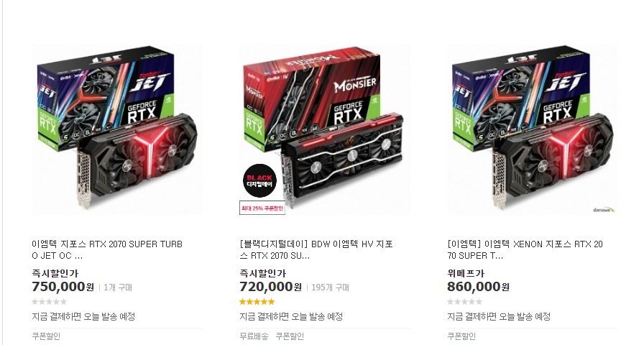Click the gold five-star rating

coord(257,302)
